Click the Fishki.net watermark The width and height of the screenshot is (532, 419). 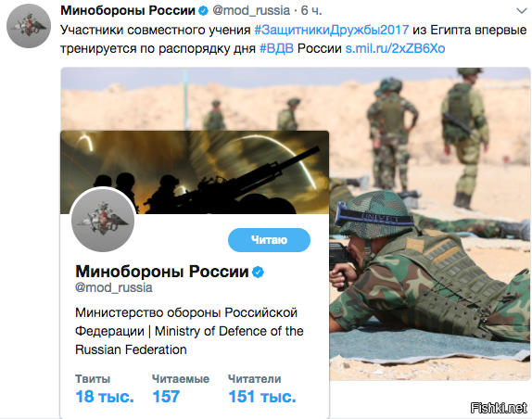pyautogui.click(x=499, y=408)
